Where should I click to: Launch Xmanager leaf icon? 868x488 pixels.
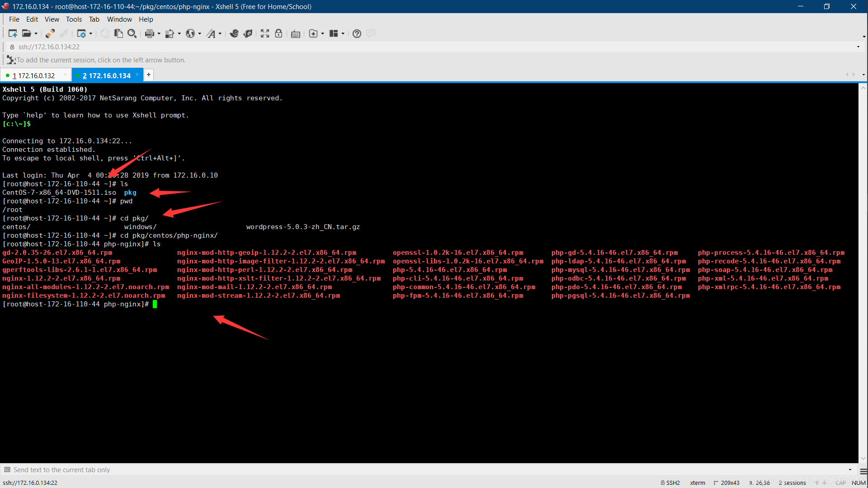tap(248, 33)
